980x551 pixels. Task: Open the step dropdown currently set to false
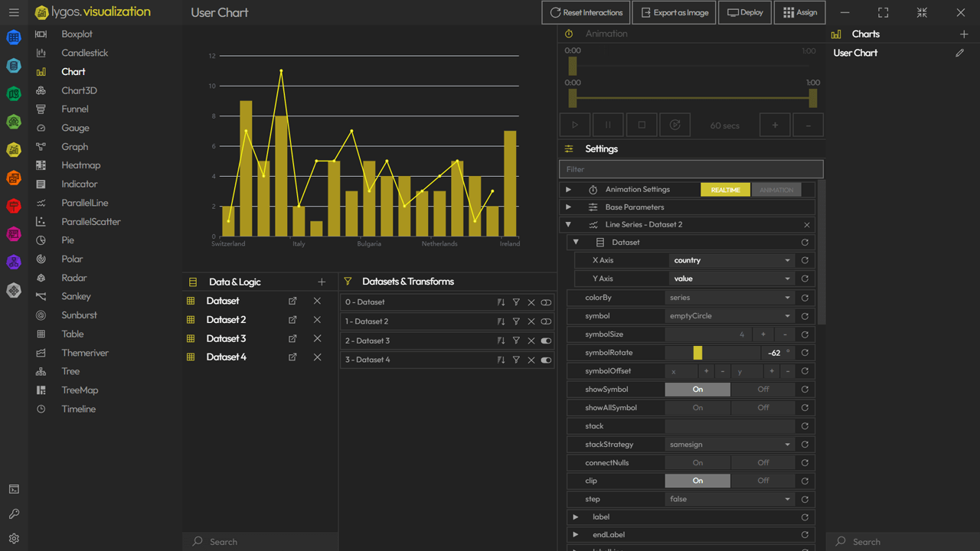(727, 498)
